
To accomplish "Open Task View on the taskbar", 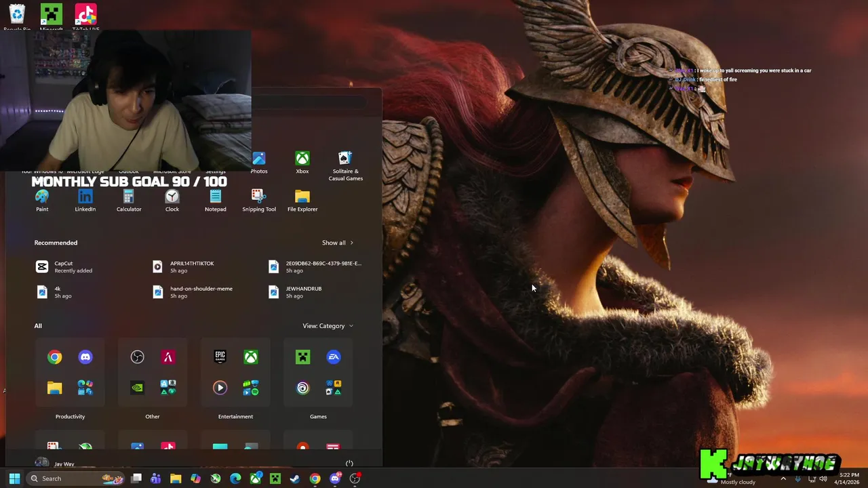I will pos(136,479).
